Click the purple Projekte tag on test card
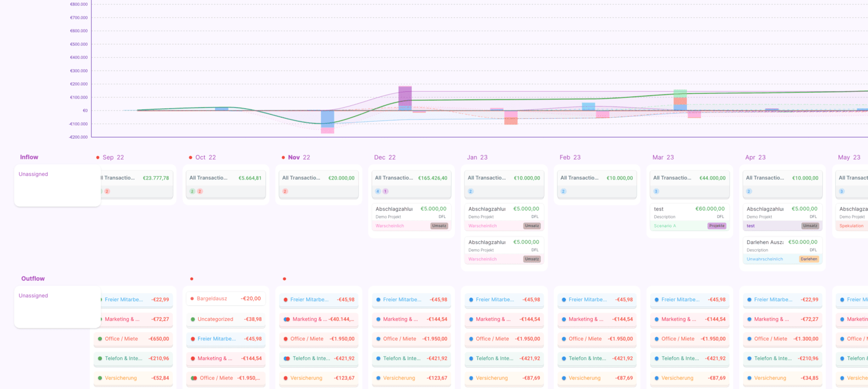868x389 pixels. (716, 226)
